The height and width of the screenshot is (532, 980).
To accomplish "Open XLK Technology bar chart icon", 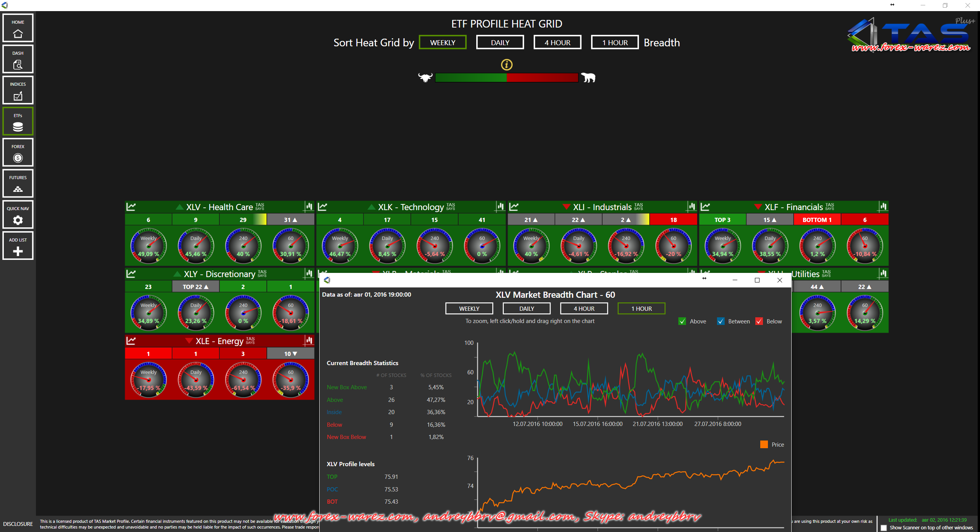I will tap(500, 207).
